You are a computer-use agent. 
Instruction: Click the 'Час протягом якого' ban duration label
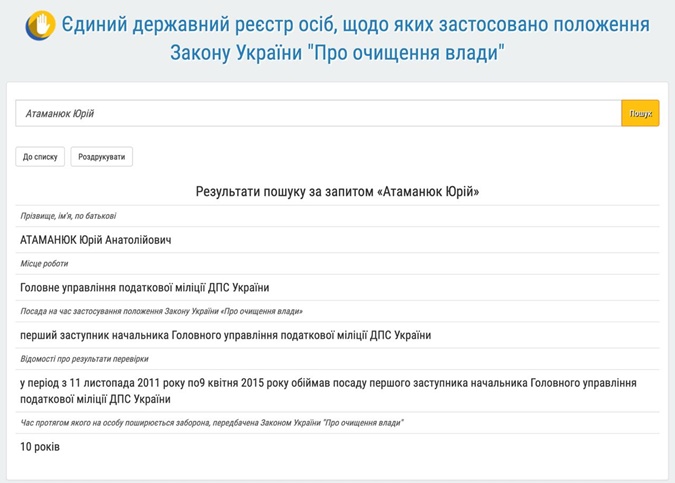pos(211,423)
